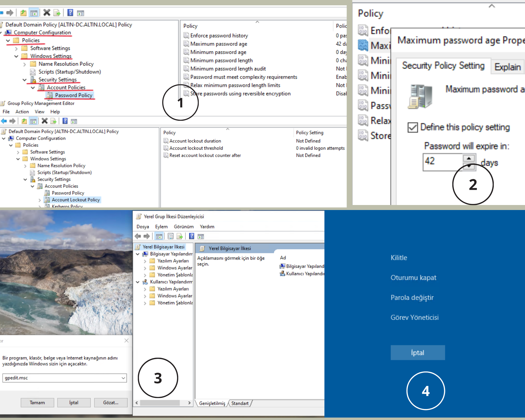Collapse Security Settings in the top editor tree
525x420 pixels.
25,80
